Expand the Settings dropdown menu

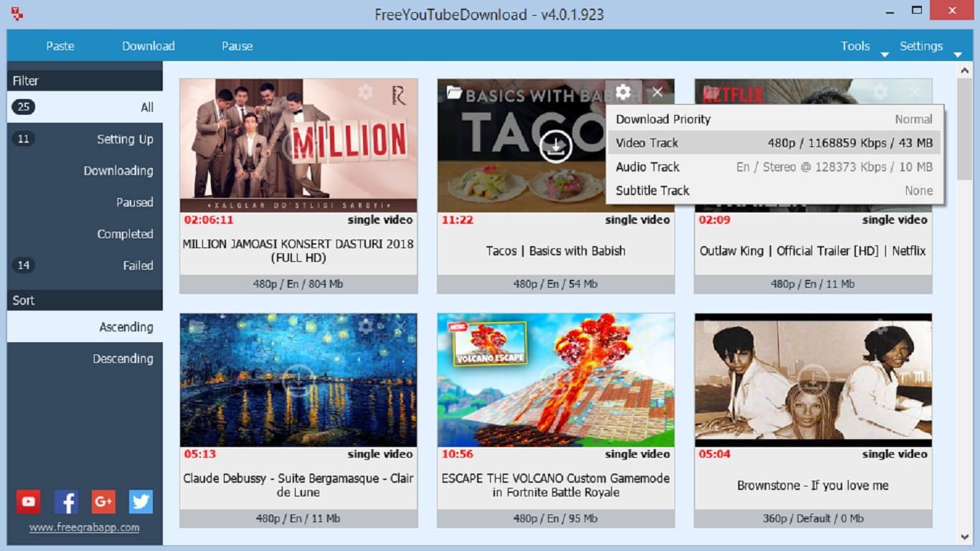pos(930,46)
